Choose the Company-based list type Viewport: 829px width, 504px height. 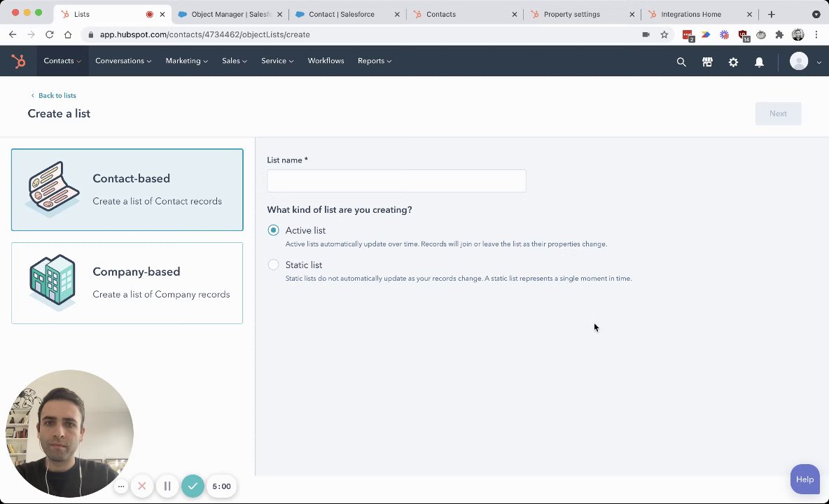pos(127,283)
